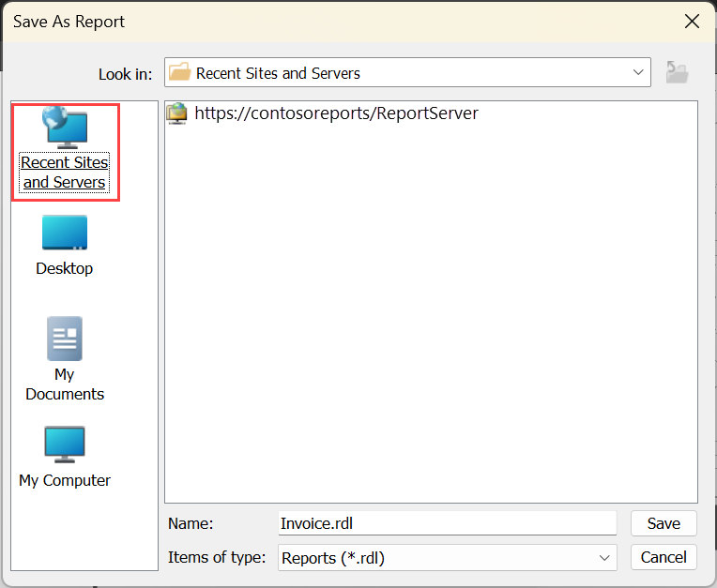Expand the Look in dropdown arrow
Viewport: 717px width, 588px height.
pyautogui.click(x=638, y=72)
